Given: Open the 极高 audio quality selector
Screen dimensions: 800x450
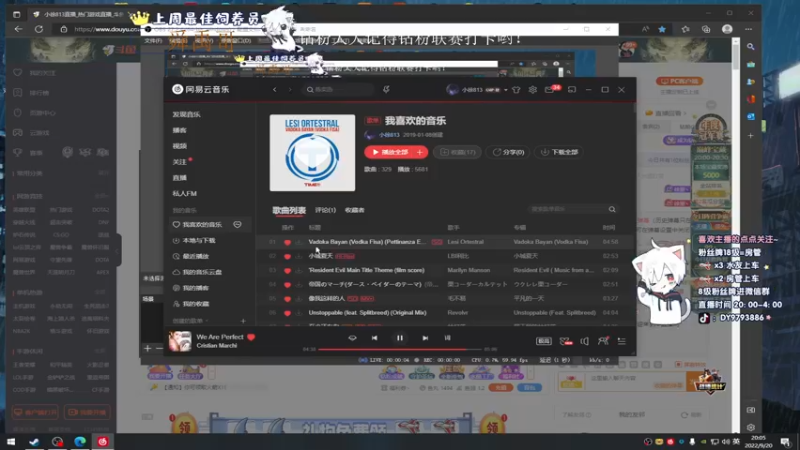Looking at the screenshot, I should click(543, 341).
